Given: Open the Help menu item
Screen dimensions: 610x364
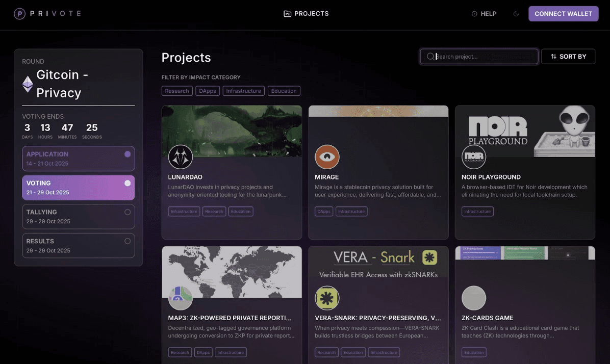Looking at the screenshot, I should (484, 14).
